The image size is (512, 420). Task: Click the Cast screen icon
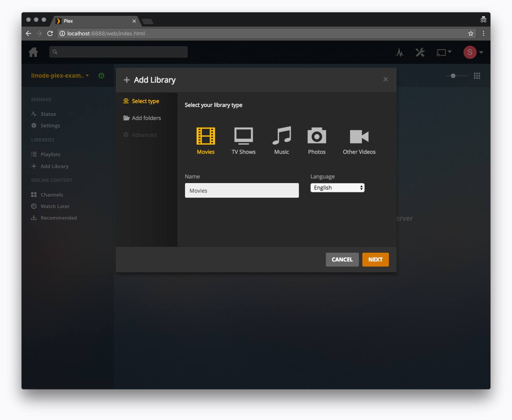tap(441, 52)
